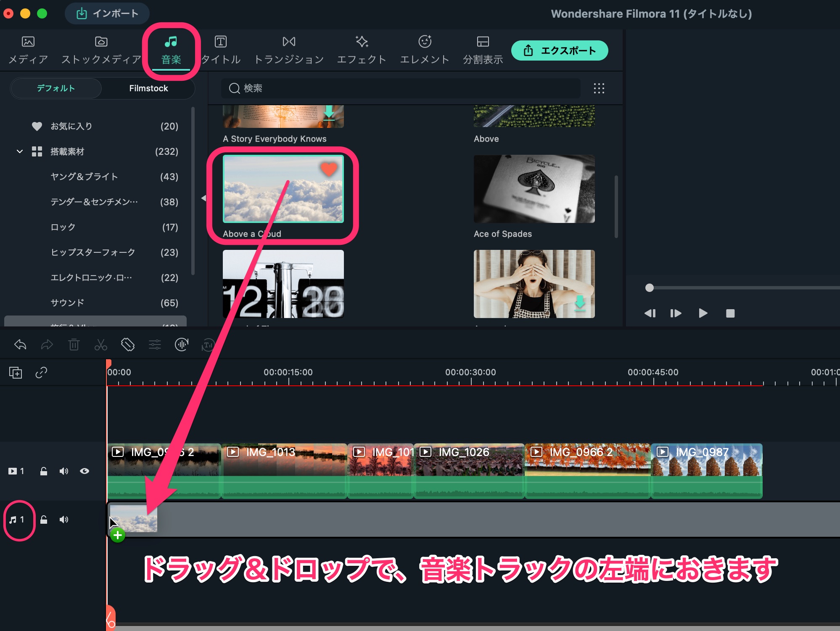Screen dimensions: 840x631
Task: Switch to the トランジション tab
Action: [x=289, y=50]
